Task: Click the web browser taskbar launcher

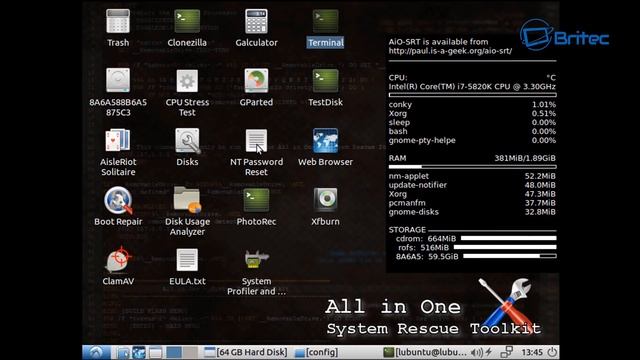Action: pyautogui.click(x=139, y=352)
